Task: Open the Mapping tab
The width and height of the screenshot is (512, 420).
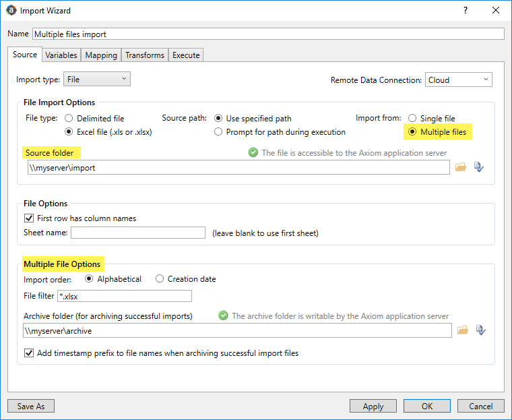Action: (x=102, y=55)
